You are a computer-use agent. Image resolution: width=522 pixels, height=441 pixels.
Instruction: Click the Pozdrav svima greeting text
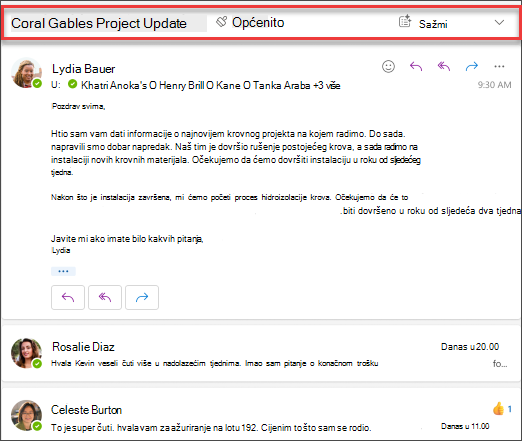point(78,106)
